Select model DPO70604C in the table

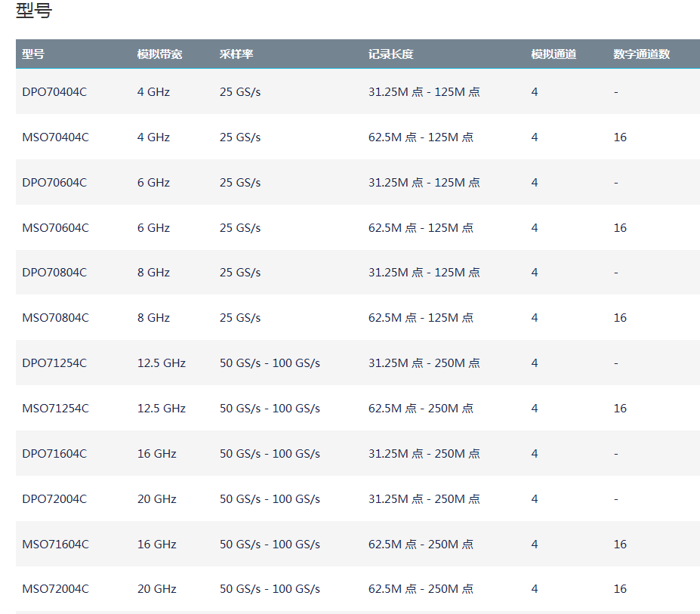(x=54, y=183)
